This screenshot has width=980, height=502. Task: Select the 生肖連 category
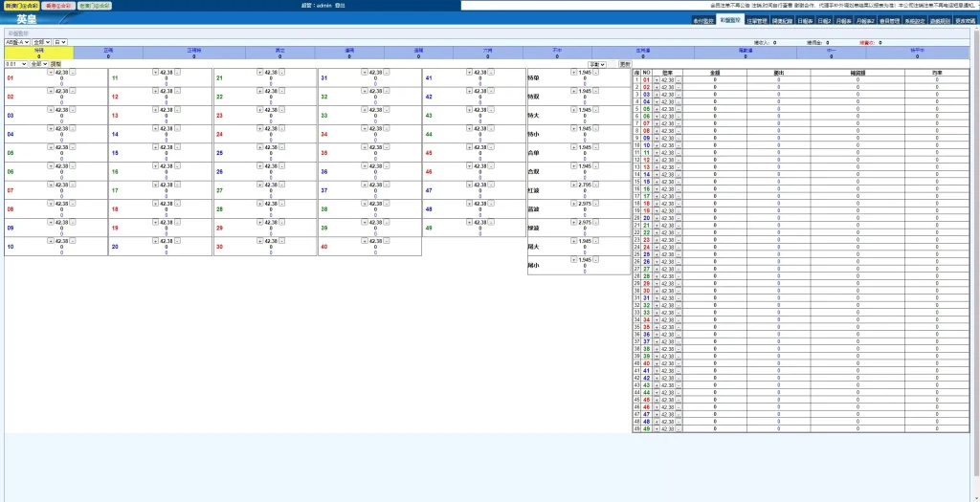642,54
